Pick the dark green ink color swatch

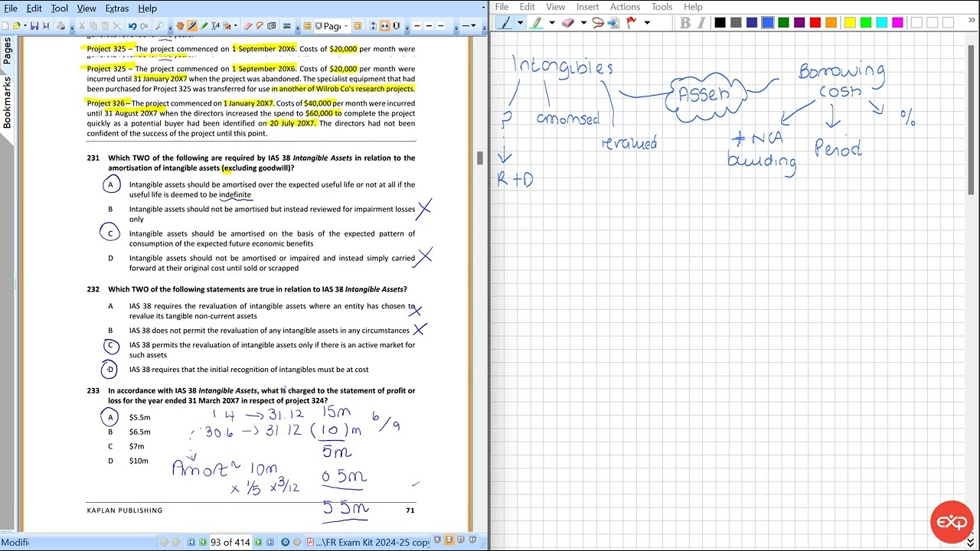point(783,23)
